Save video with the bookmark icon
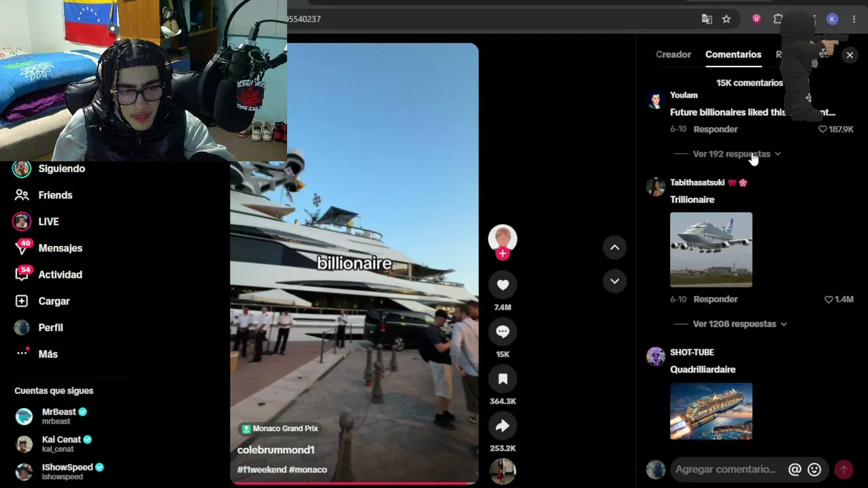The width and height of the screenshot is (868, 488). point(502,379)
